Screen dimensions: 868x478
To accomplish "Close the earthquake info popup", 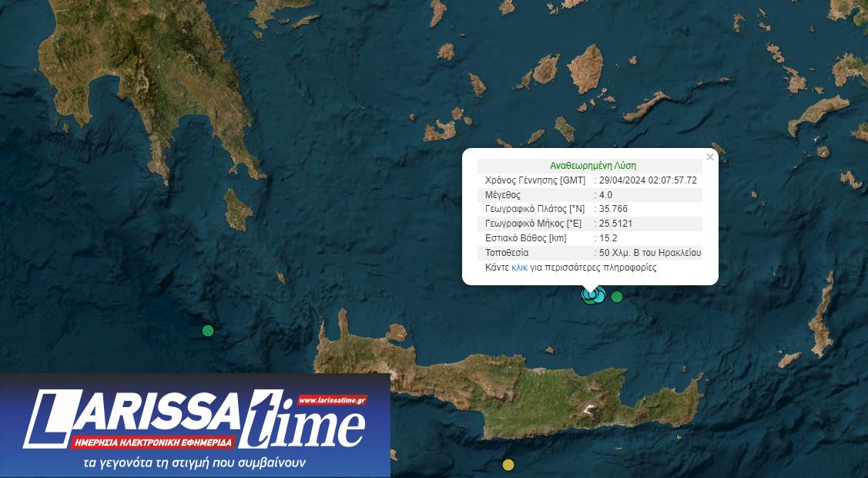I will pyautogui.click(x=710, y=157).
